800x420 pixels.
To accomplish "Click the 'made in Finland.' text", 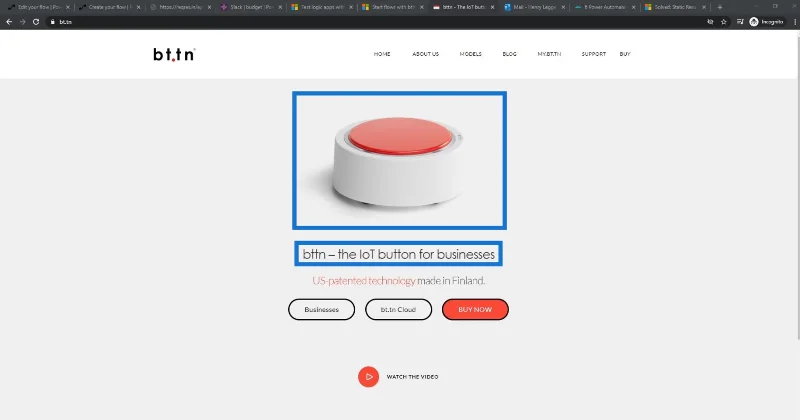I will [x=451, y=281].
